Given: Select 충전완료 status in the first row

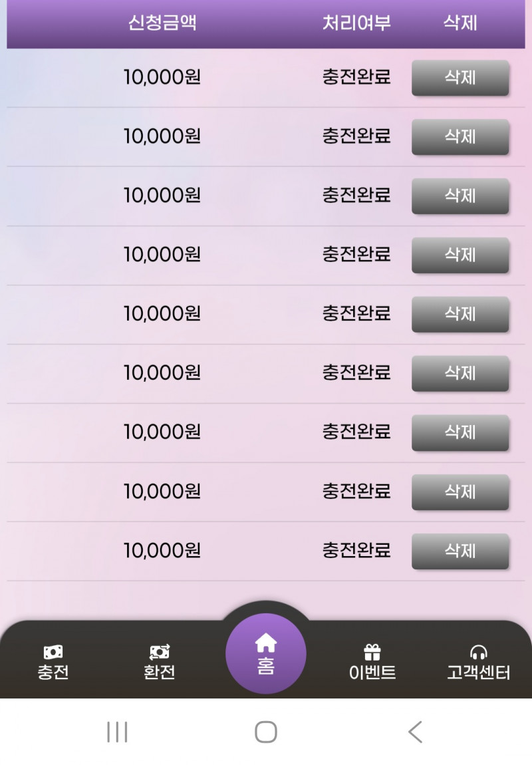Looking at the screenshot, I should [x=356, y=77].
